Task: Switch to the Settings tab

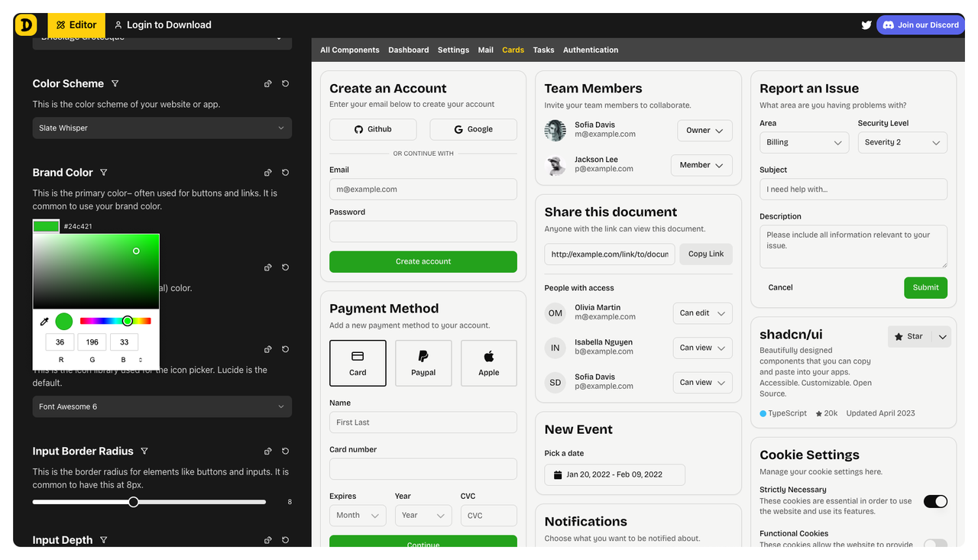Action: pyautogui.click(x=453, y=50)
